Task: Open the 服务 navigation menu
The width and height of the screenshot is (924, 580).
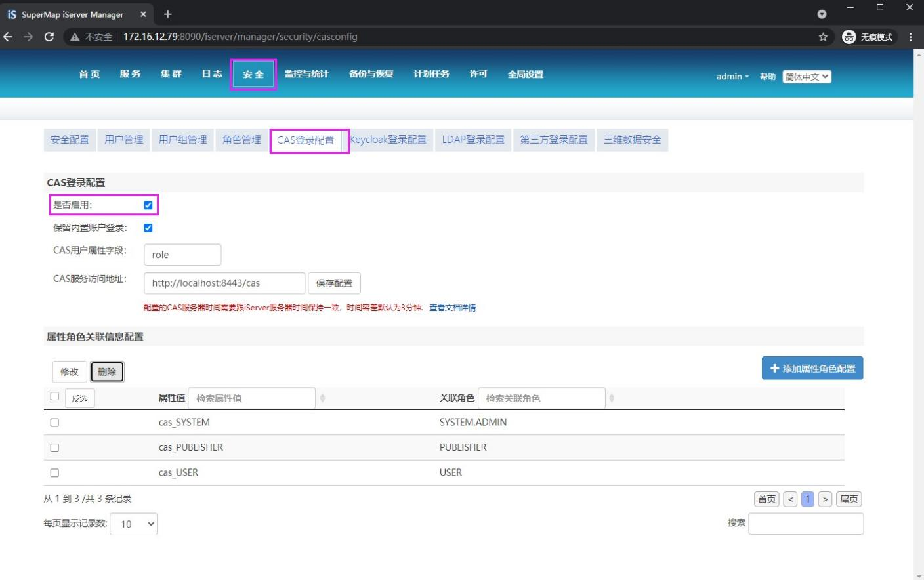Action: point(130,74)
